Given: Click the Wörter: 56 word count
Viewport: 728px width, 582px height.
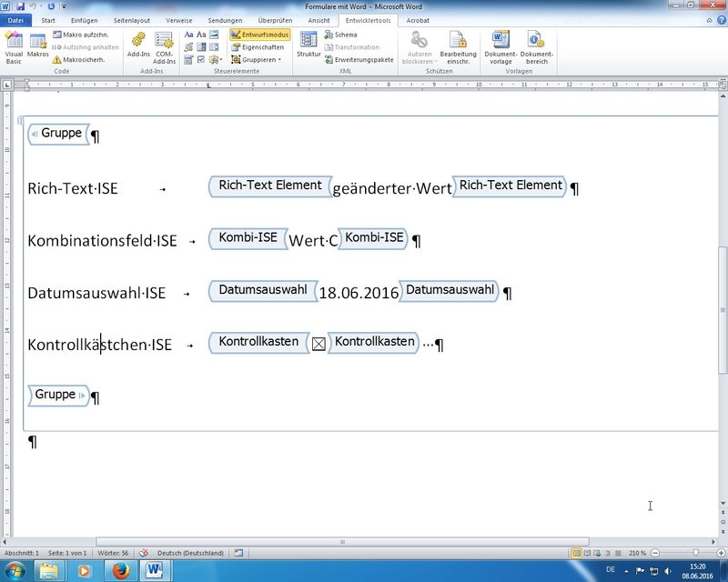Looking at the screenshot, I should pos(113,553).
